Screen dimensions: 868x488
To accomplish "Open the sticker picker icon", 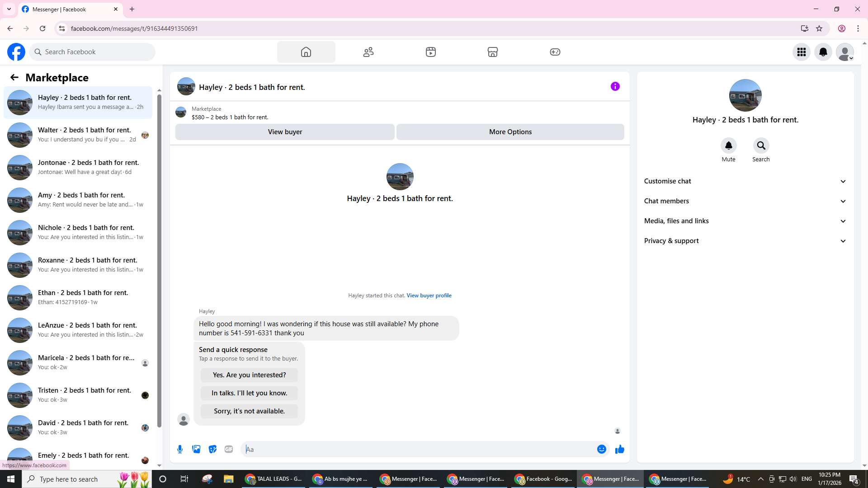I will [212, 449].
